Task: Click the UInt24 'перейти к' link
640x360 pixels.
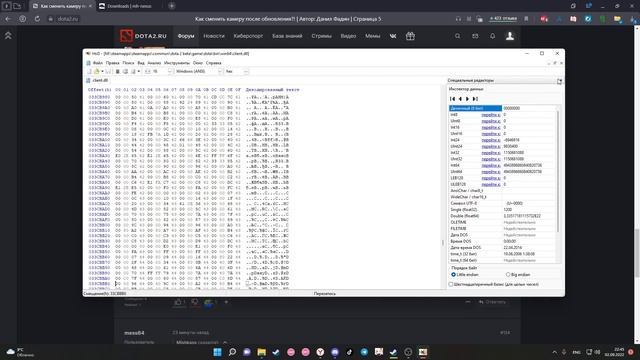Action: 491,146
